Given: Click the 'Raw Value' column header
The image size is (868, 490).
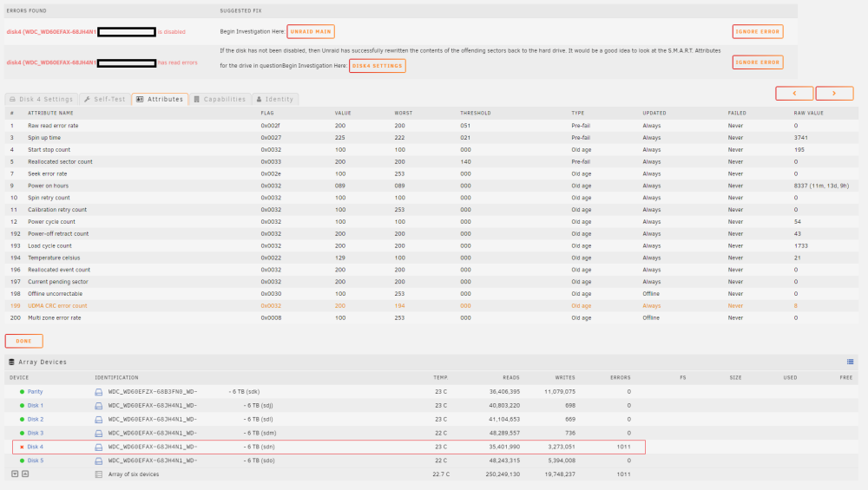Looking at the screenshot, I should coord(808,113).
